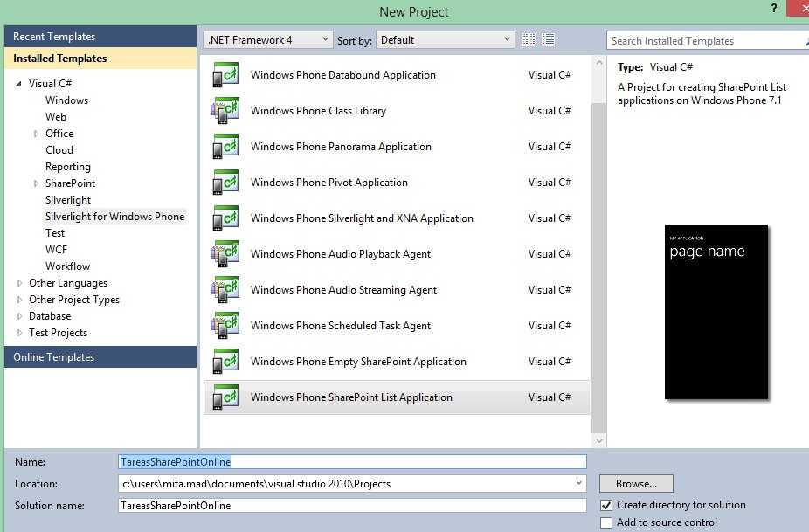This screenshot has height=532, width=809.
Task: Open the .NET Framework 4 dropdown
Action: point(268,39)
